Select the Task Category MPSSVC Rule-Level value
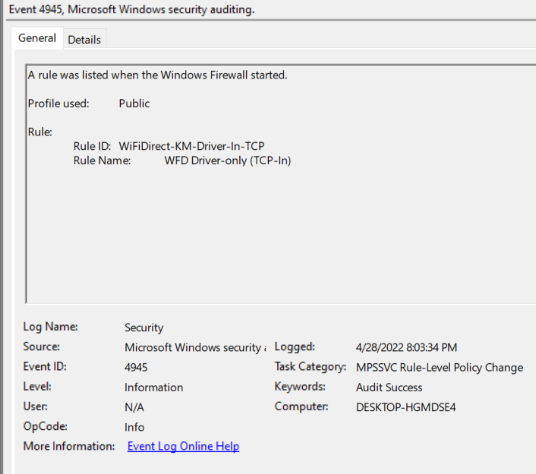 tap(440, 367)
